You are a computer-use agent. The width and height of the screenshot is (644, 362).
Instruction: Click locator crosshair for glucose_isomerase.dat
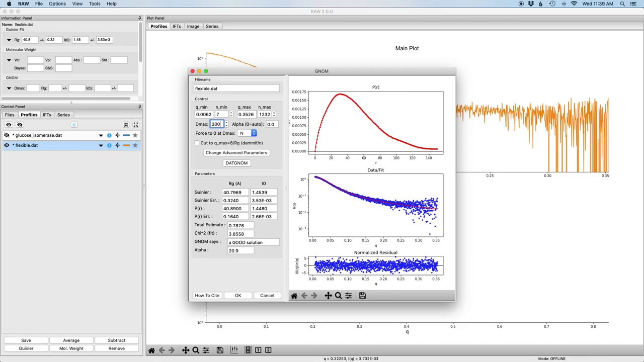point(118,135)
